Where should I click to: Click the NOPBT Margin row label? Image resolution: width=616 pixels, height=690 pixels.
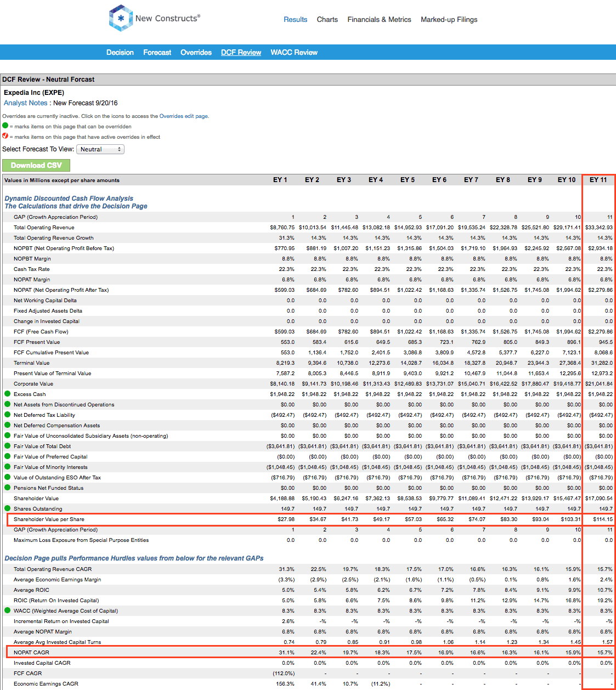point(32,259)
